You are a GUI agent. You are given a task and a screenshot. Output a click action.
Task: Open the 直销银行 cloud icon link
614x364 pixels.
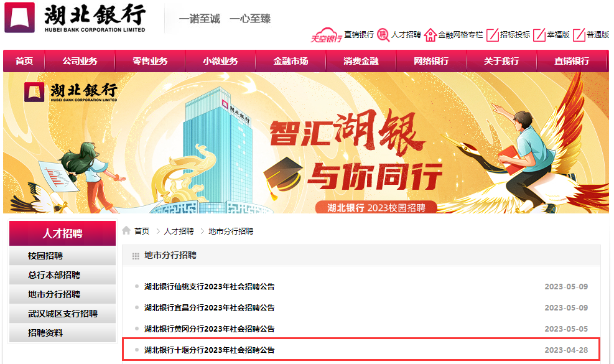click(327, 35)
